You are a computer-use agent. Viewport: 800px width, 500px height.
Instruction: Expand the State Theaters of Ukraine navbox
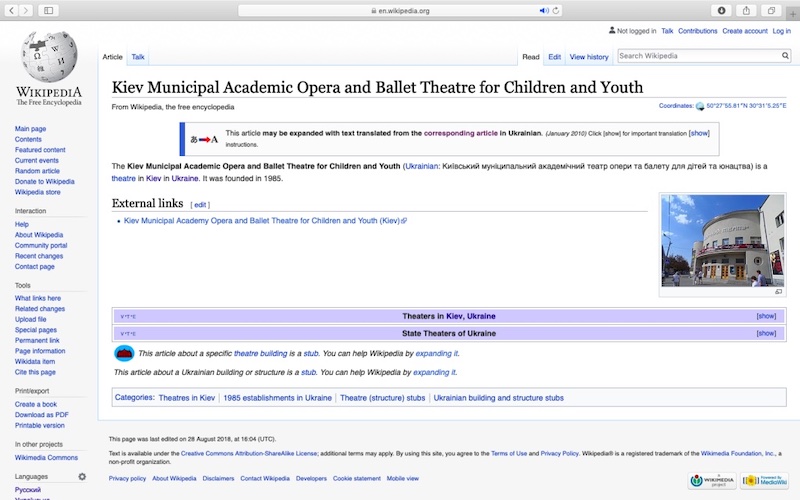(x=766, y=333)
